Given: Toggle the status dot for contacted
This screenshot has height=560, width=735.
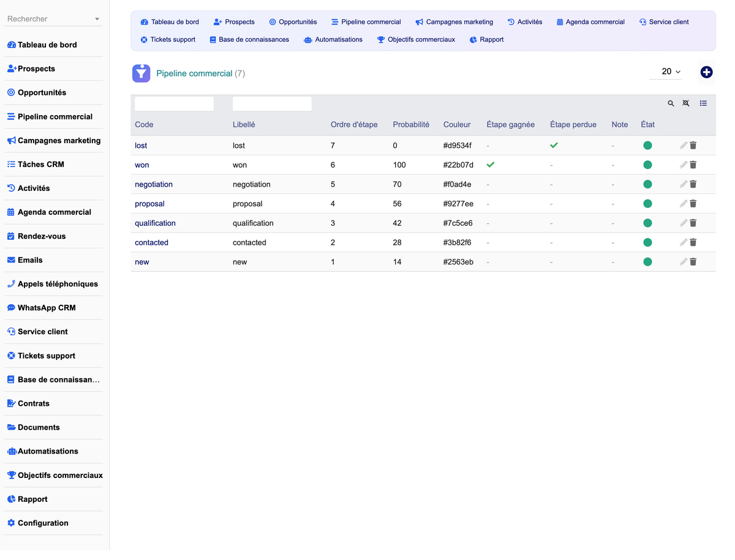Looking at the screenshot, I should coord(647,242).
